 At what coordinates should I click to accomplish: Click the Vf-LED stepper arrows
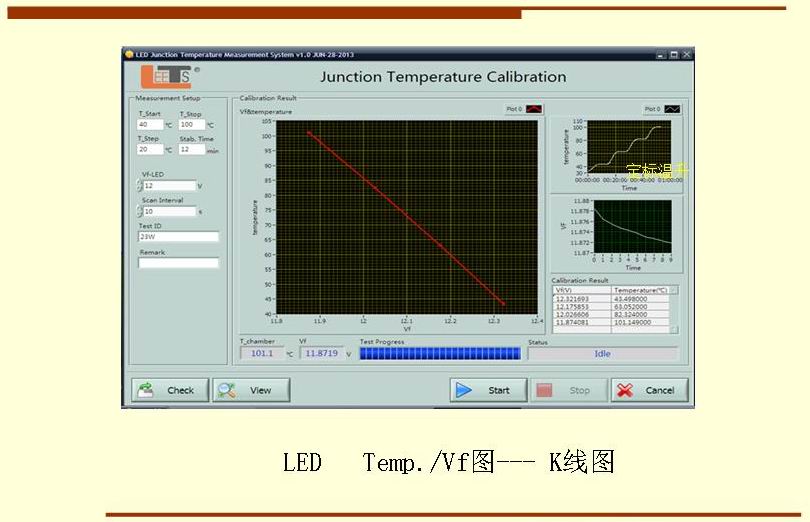[139, 186]
